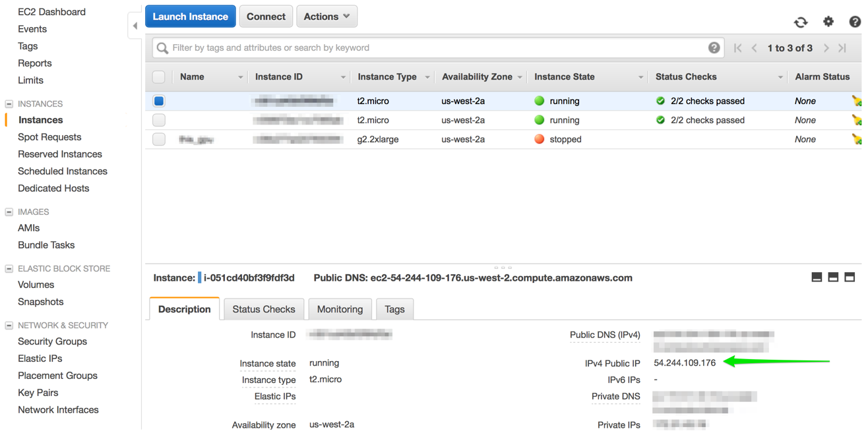
Task: Switch to the Status Checks tab
Action: point(264,309)
